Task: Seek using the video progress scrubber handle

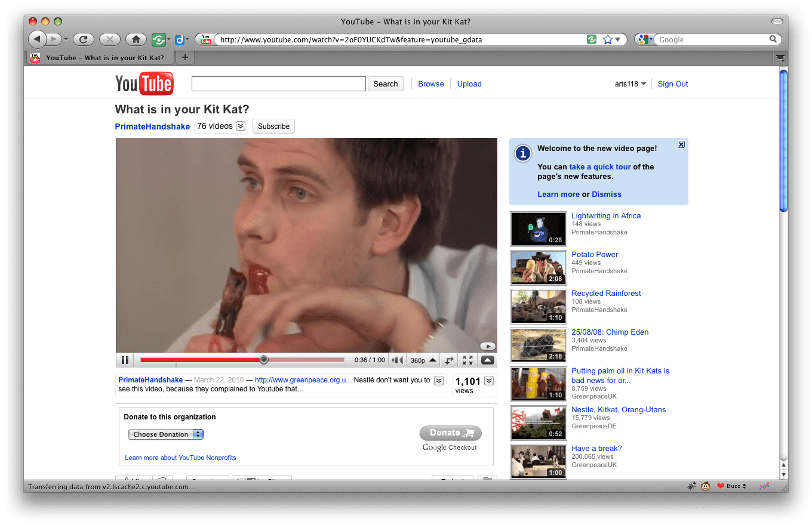Action: click(x=264, y=360)
